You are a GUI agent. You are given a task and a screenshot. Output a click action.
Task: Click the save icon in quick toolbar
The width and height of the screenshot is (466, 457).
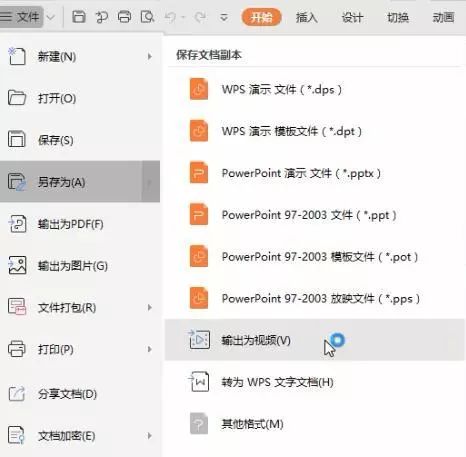click(79, 17)
